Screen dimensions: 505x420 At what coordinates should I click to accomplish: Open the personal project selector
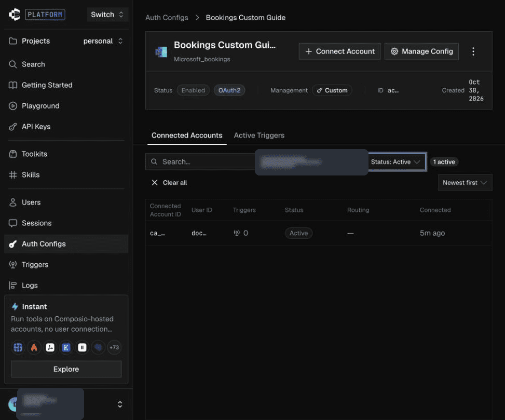tap(103, 41)
